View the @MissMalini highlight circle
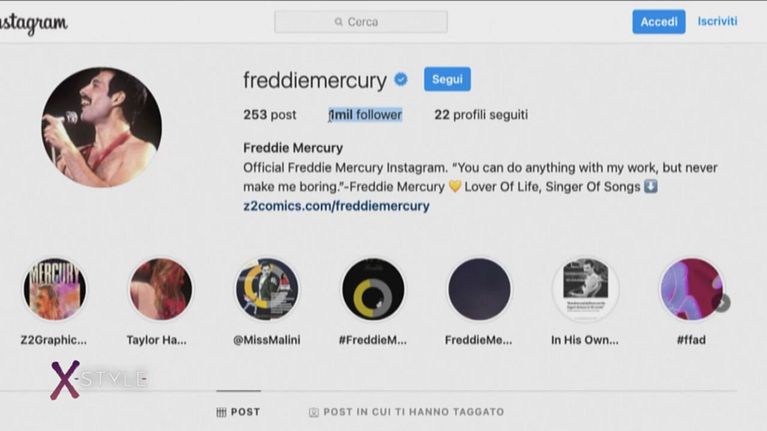Viewport: 767px width, 431px height. click(x=267, y=289)
